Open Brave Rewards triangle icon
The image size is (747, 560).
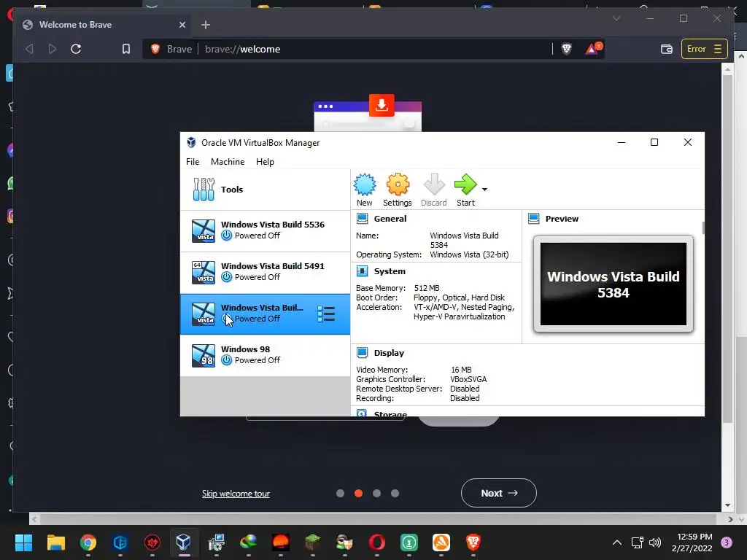[x=593, y=49]
